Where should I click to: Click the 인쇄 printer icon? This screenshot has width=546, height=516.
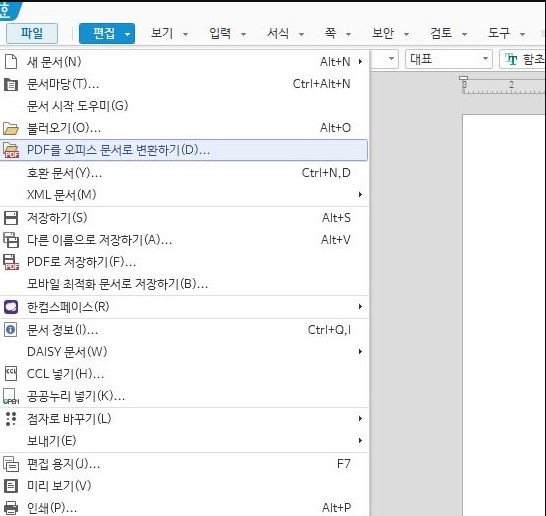pos(11,508)
